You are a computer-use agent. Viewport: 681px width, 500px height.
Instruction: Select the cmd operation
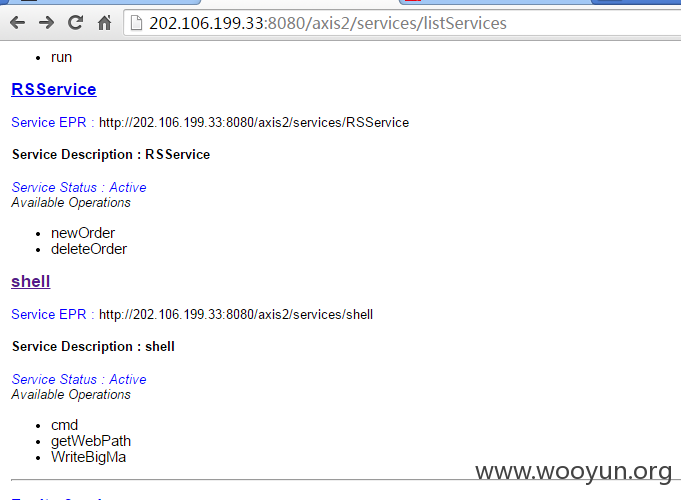64,425
